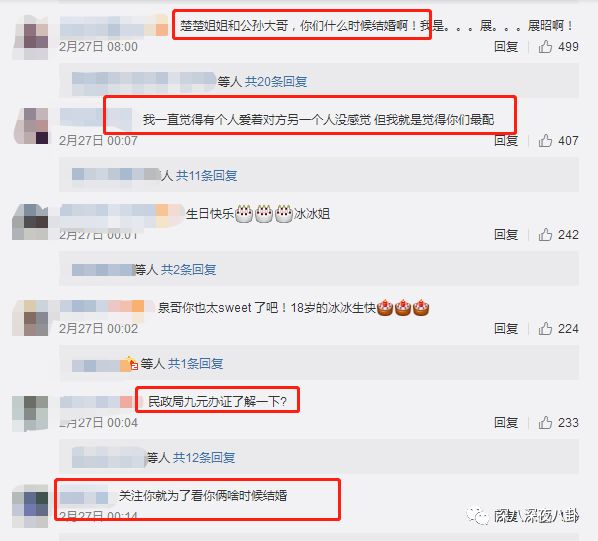598x541 pixels.
Task: Reply to the 民政局九元办证 comment
Action: coord(506,422)
